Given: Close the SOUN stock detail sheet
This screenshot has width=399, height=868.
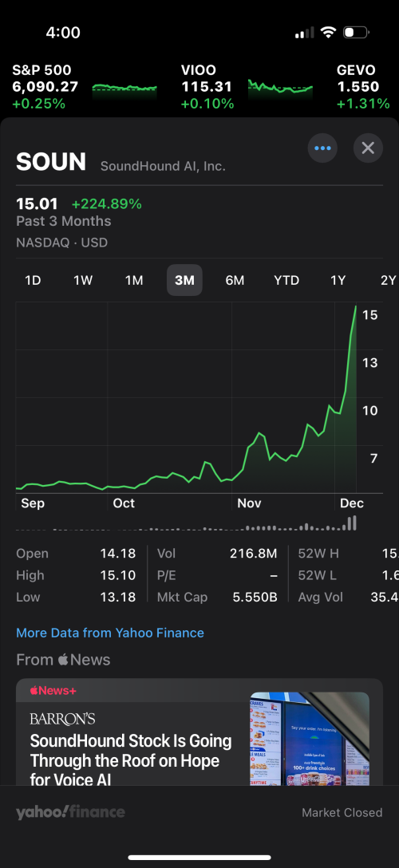Looking at the screenshot, I should click(x=368, y=148).
